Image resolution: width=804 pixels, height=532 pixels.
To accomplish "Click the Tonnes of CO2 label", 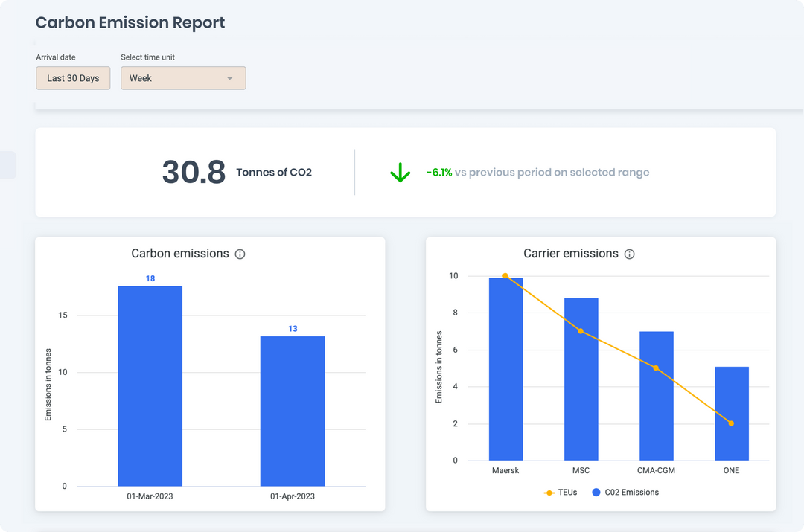I will (274, 172).
